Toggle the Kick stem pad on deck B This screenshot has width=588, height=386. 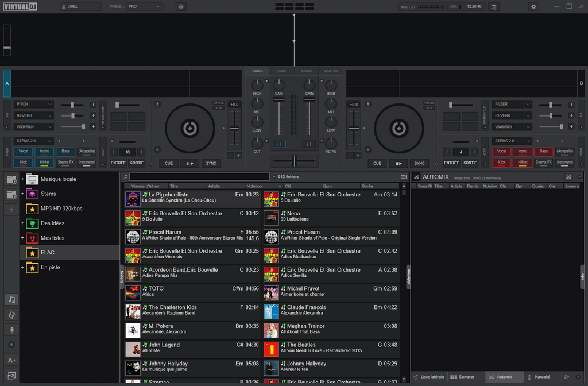tap(501, 163)
